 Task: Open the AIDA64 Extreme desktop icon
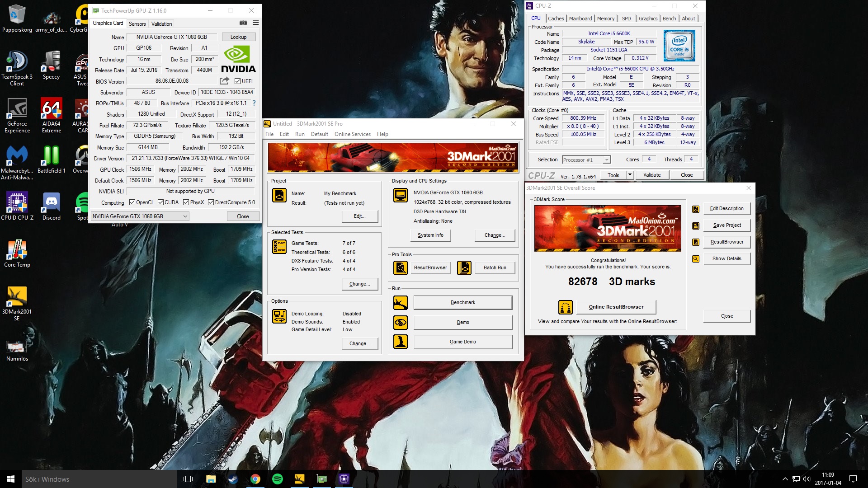(x=52, y=115)
